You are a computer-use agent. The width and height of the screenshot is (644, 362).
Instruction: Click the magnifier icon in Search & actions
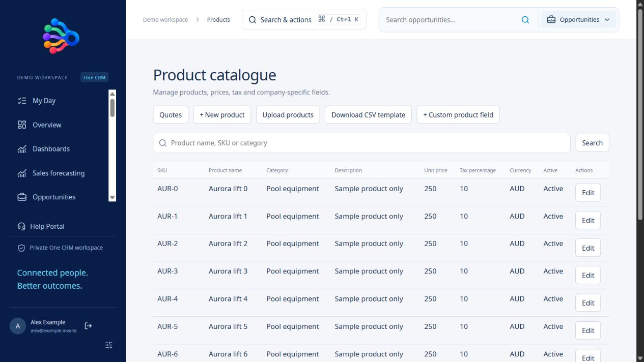[253, 20]
